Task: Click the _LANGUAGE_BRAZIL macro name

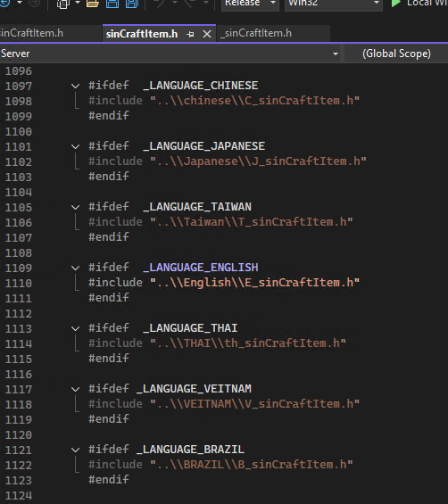Action: (x=190, y=450)
